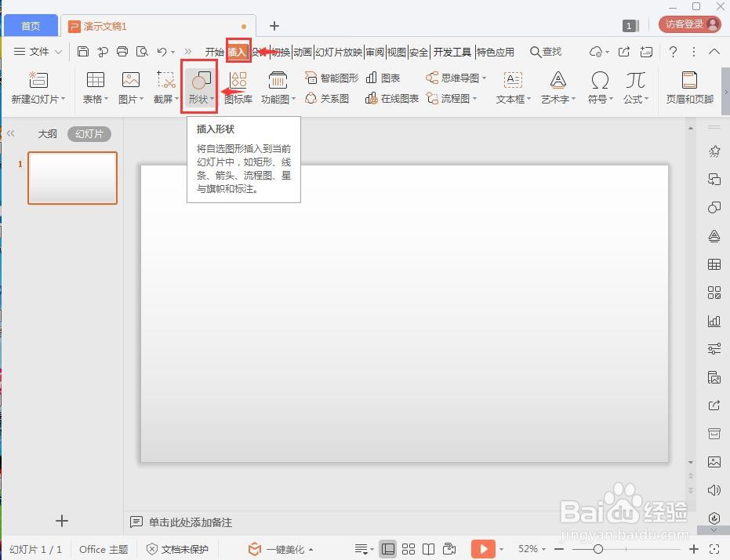Viewport: 730px width, 560px height.
Task: Switch to Outline (大纲) panel
Action: (48, 134)
